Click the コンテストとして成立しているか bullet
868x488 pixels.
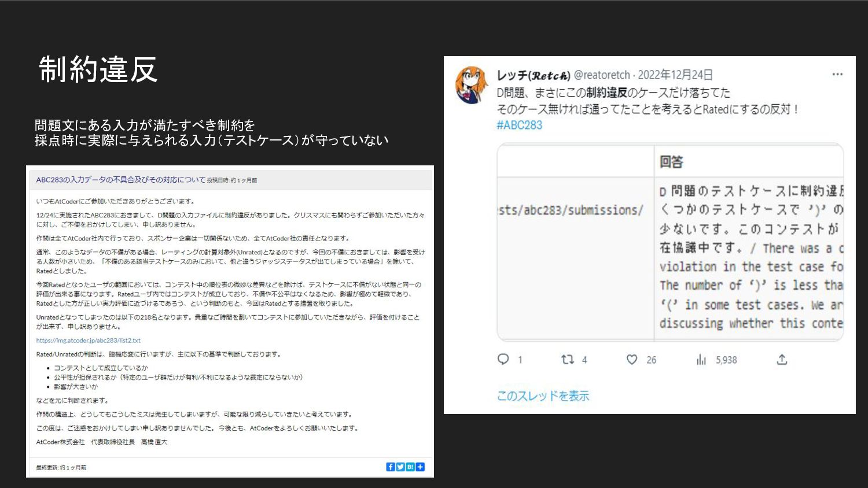101,368
